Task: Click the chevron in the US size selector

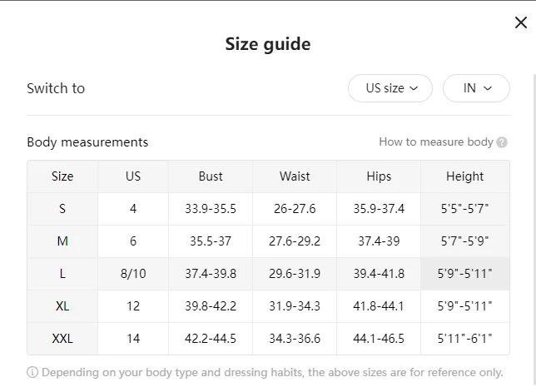Action: pyautogui.click(x=414, y=88)
